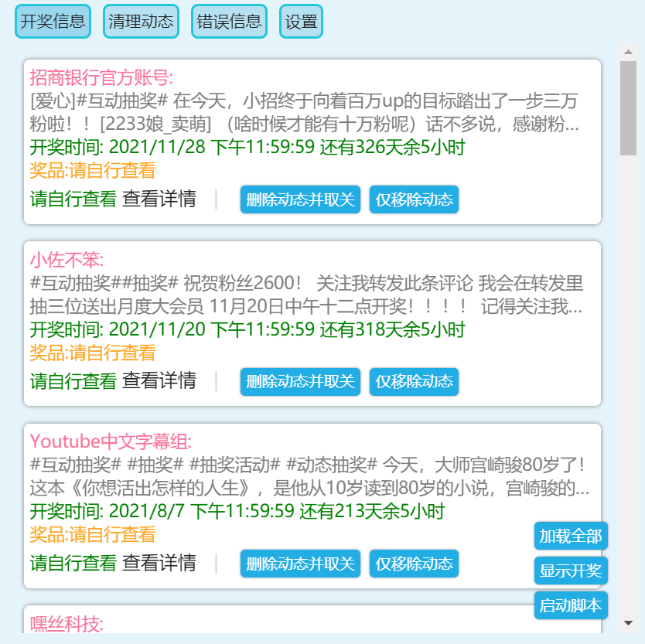Viewport: 645px width, 644px height.
Task: Open 查看详情 link in 小佐不笨 card
Action: [x=159, y=381]
